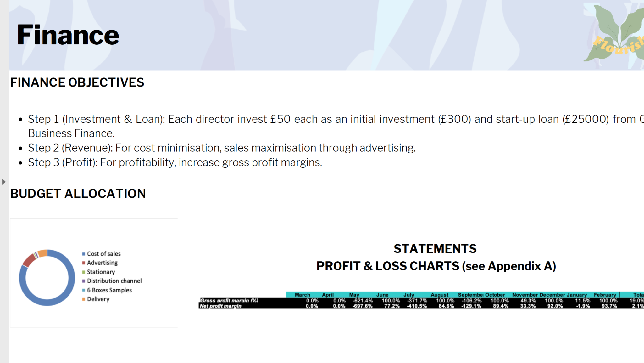Image resolution: width=644 pixels, height=363 pixels.
Task: Click the red Advertising donut segment
Action: click(x=29, y=260)
